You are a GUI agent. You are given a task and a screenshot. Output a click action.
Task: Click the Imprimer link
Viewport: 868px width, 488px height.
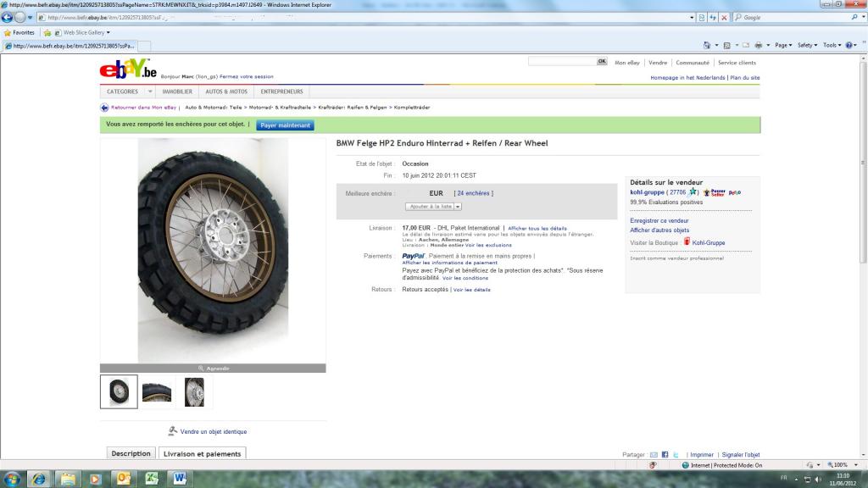point(701,455)
